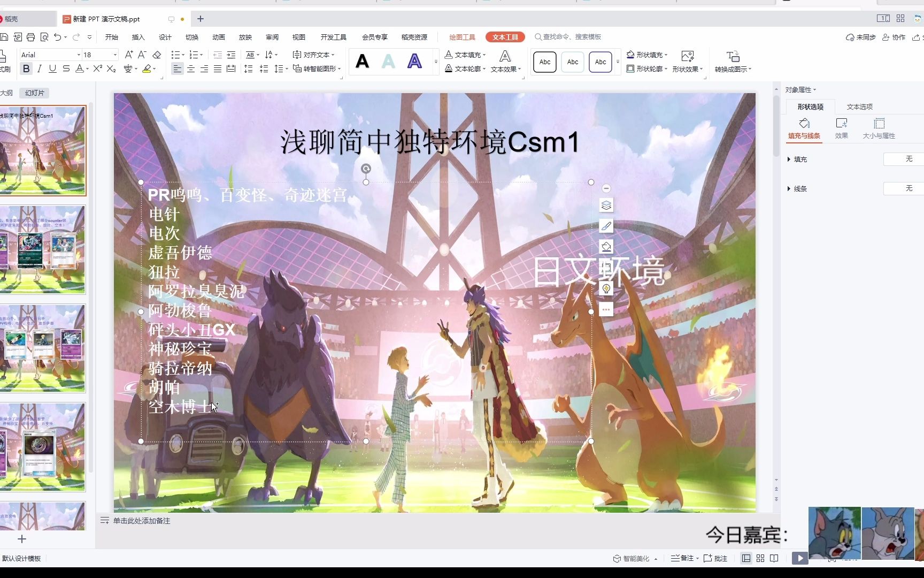Switch to normal view icon in status bar
The image size is (924, 578).
pyautogui.click(x=746, y=558)
